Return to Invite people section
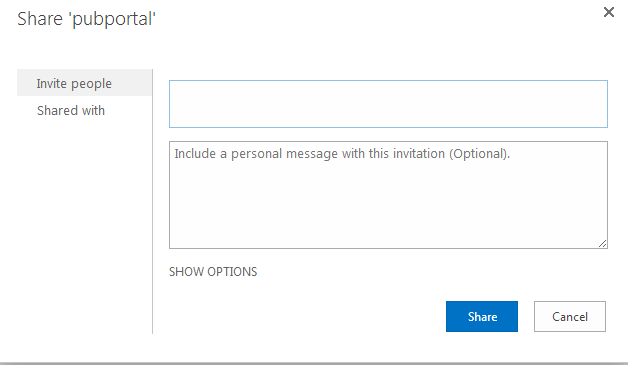This screenshot has height=365, width=628. 84,83
